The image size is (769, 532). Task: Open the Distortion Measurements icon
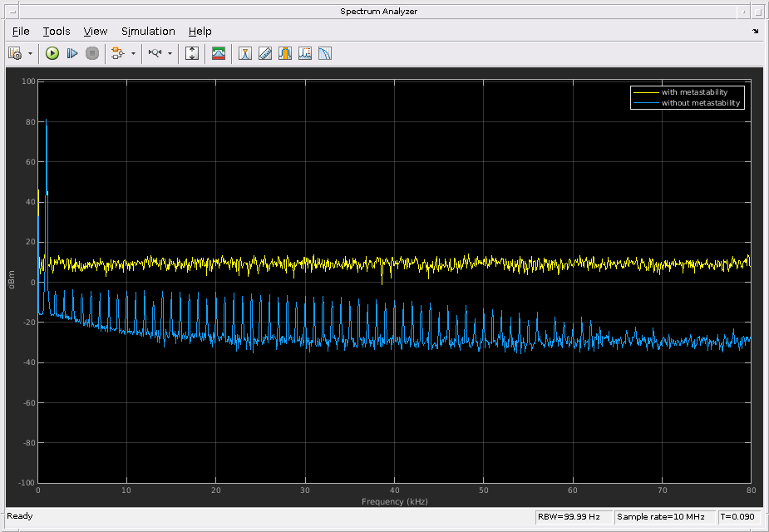[x=305, y=53]
